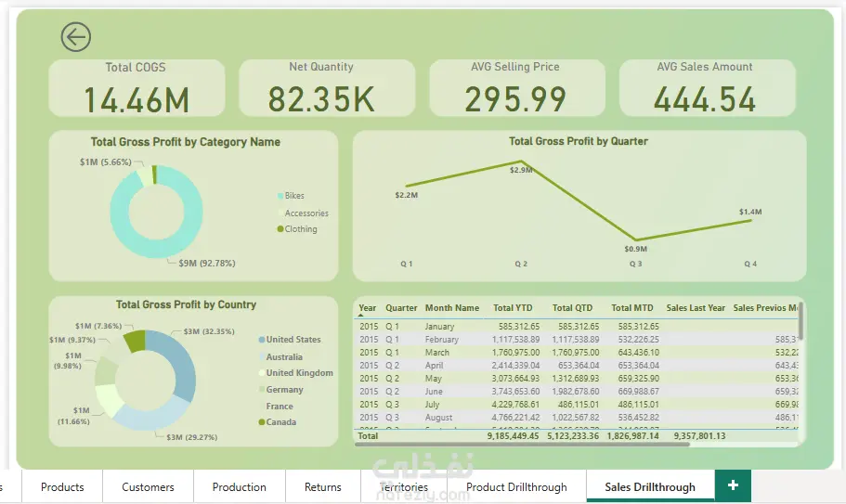The image size is (846, 504).
Task: Click the back arrow button
Action: point(75,37)
